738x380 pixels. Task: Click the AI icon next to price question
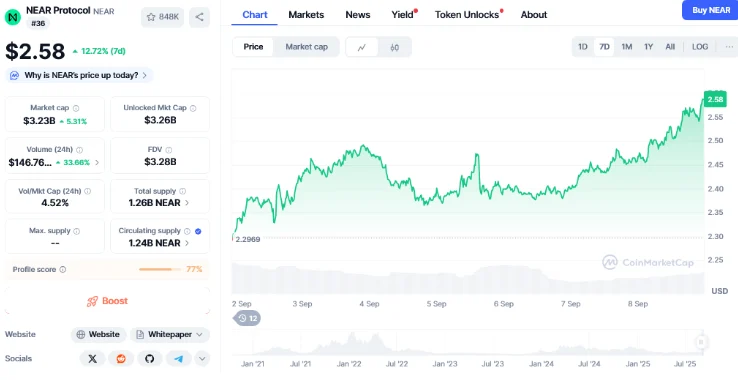(x=15, y=75)
